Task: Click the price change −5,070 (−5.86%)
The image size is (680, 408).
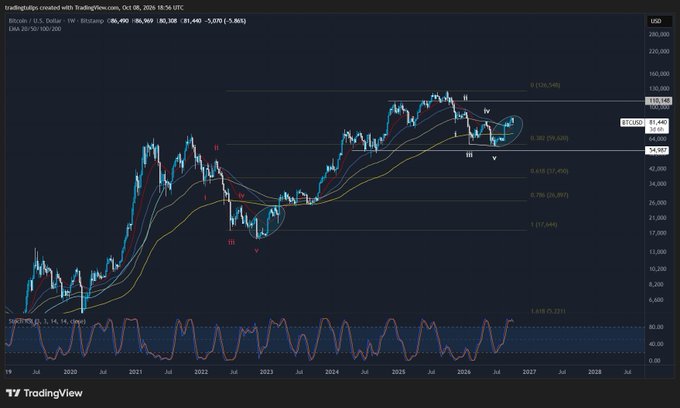Action: (226, 21)
